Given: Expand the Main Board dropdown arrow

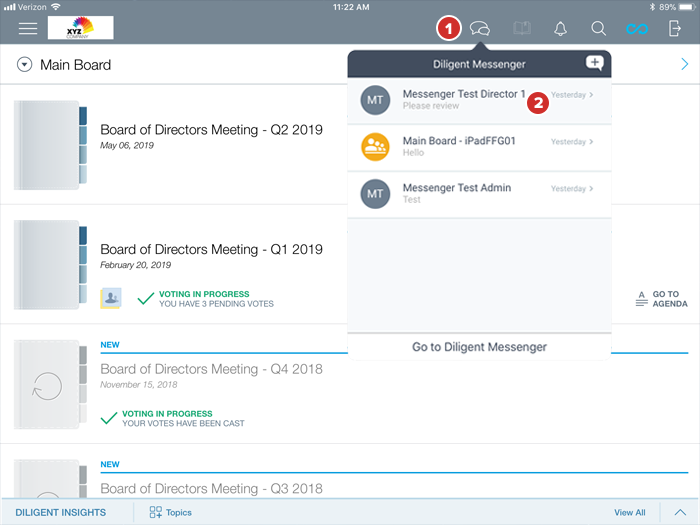Looking at the screenshot, I should point(25,65).
